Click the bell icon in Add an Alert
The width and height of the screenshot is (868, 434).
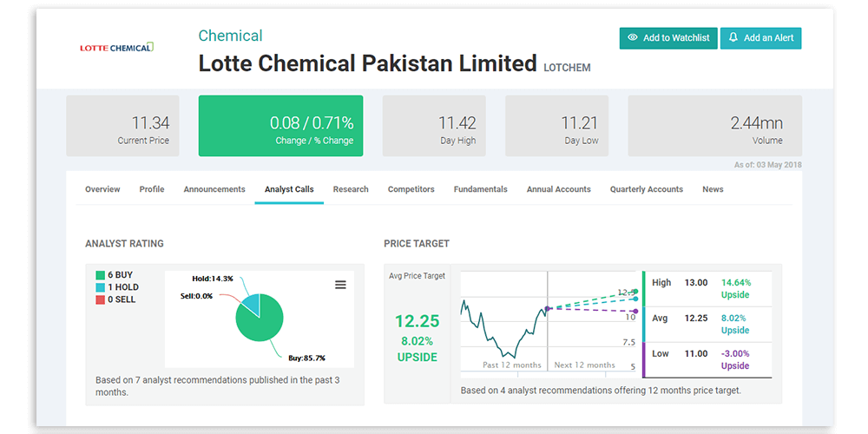(733, 37)
